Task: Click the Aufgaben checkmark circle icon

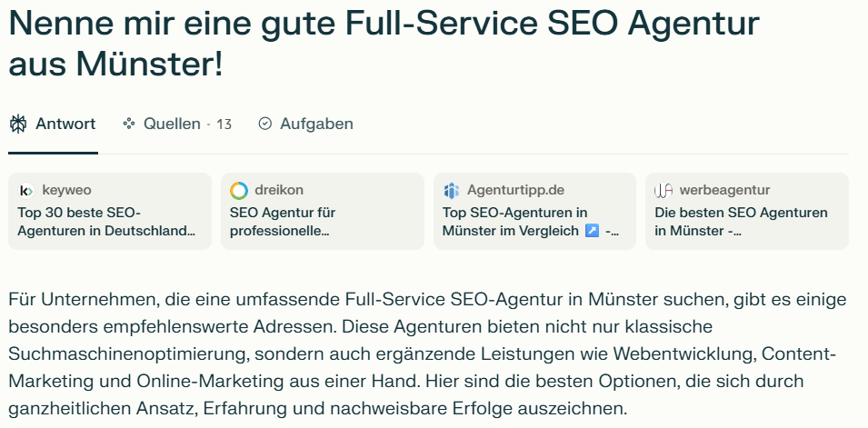Action: click(x=265, y=124)
